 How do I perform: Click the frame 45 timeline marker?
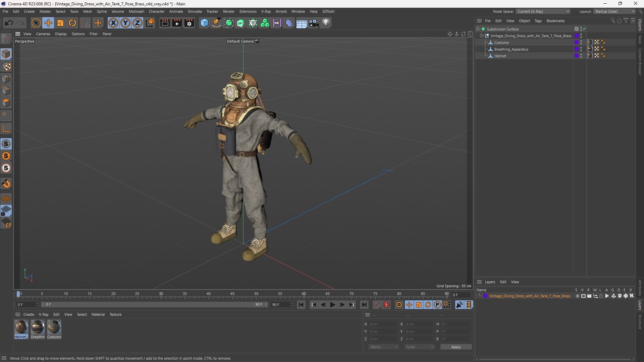[x=232, y=294]
